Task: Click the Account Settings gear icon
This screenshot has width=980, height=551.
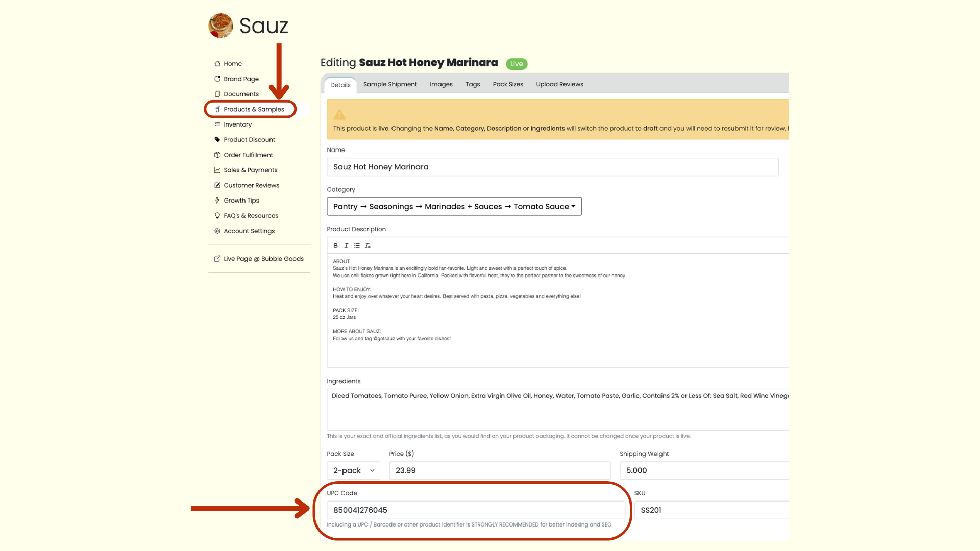Action: [x=217, y=231]
